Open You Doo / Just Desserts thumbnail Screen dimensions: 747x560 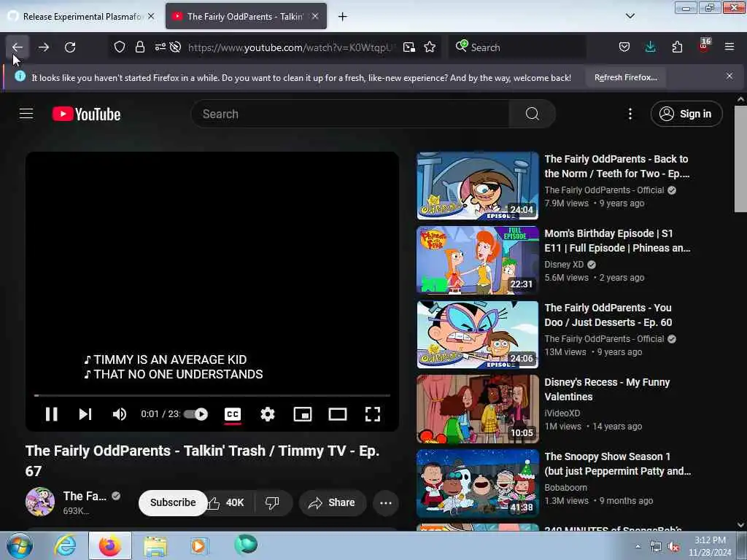tap(477, 334)
